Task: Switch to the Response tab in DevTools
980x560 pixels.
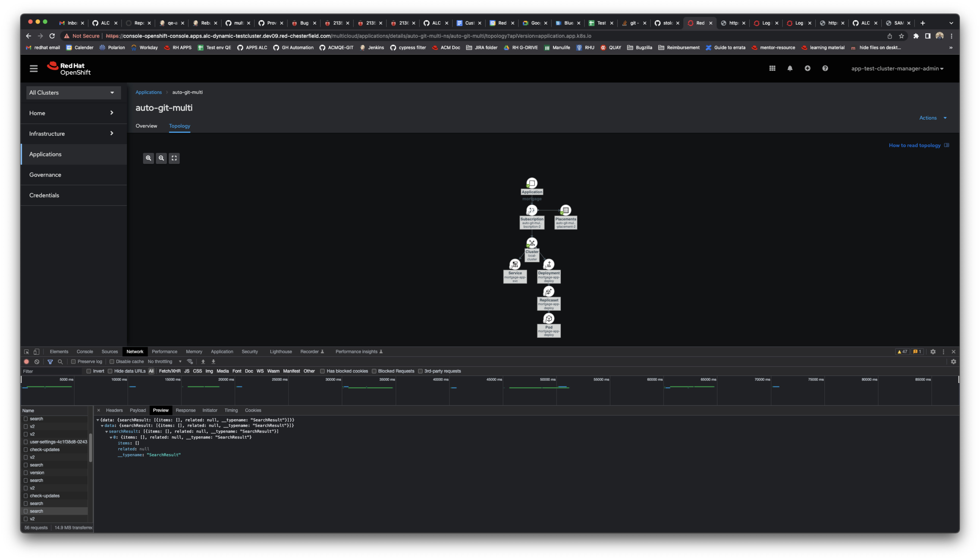Action: tap(185, 410)
